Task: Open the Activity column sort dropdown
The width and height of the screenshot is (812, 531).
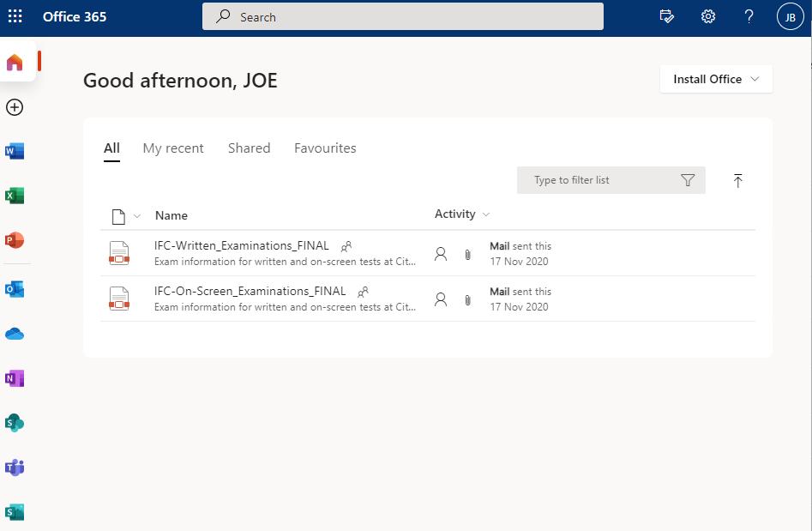Action: (x=486, y=214)
